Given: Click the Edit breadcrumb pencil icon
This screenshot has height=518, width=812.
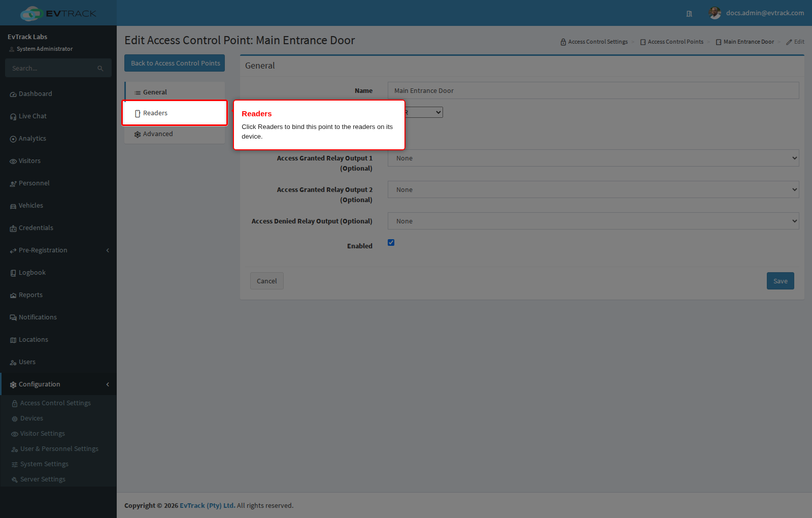Looking at the screenshot, I should 789,42.
